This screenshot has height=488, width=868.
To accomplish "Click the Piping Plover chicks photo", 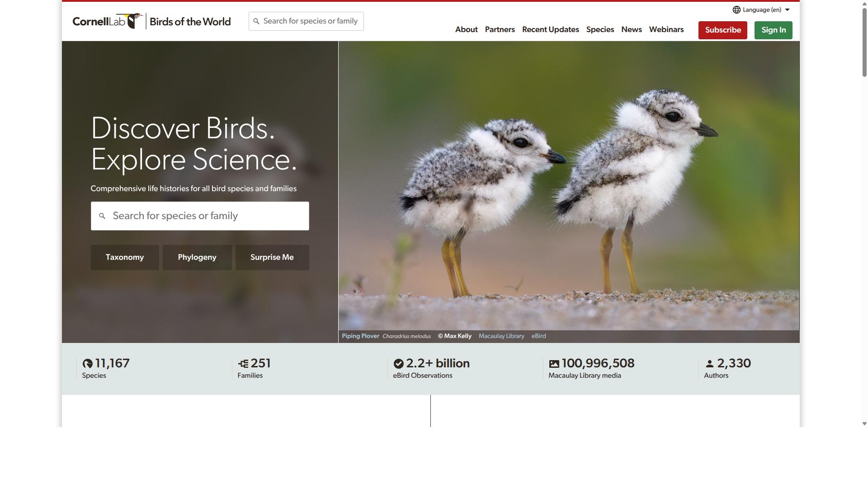I will tap(569, 186).
